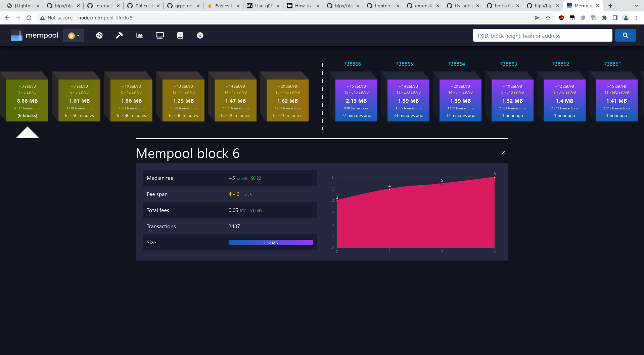Screen dimensions: 644x355
Task: Switch to the Splice browser tab
Action: 144,6
